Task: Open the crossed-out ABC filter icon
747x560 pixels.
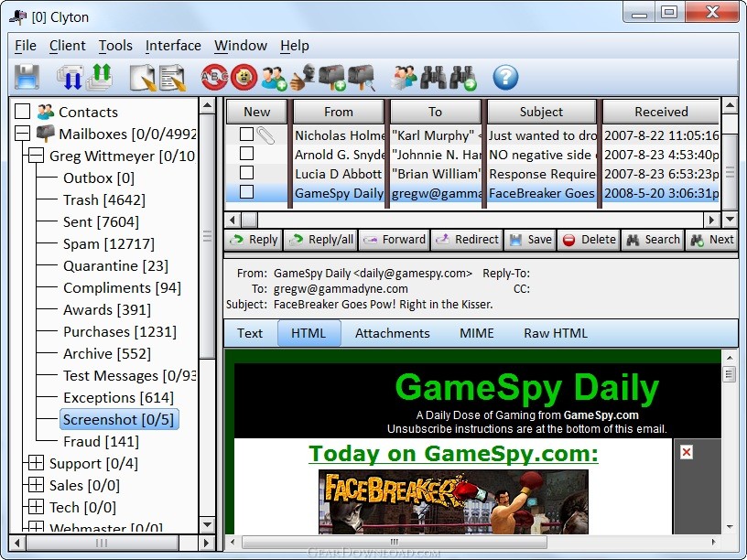Action: 214,77
